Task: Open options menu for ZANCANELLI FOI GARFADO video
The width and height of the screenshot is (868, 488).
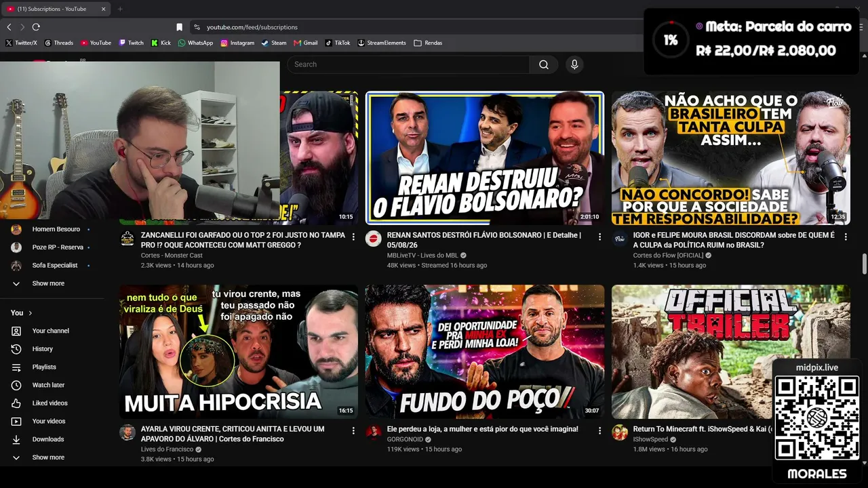Action: click(x=353, y=237)
